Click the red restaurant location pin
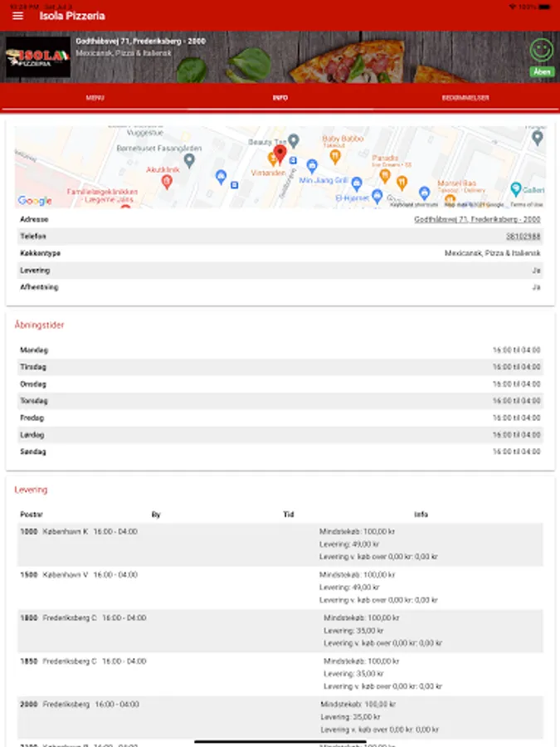This screenshot has width=560, height=747. pyautogui.click(x=280, y=154)
